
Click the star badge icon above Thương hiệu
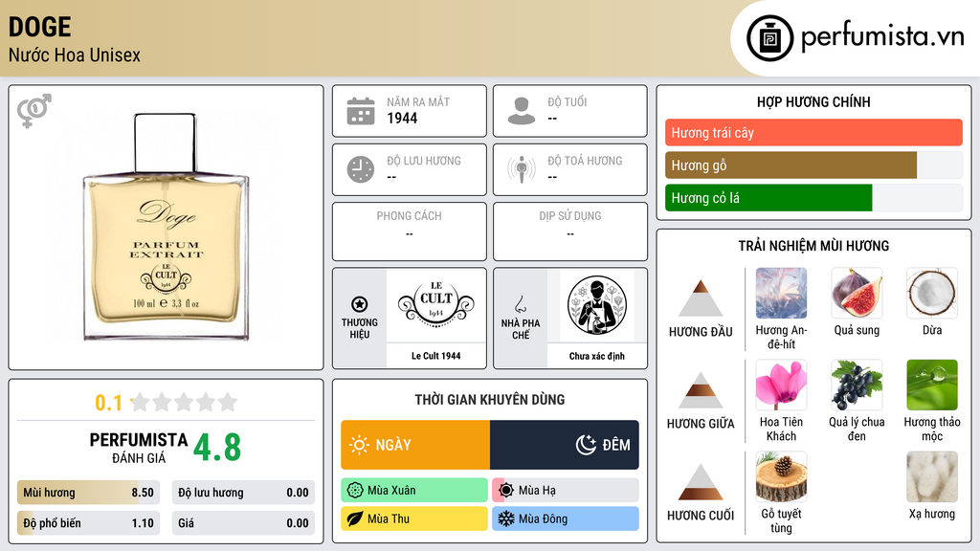pyautogui.click(x=360, y=304)
